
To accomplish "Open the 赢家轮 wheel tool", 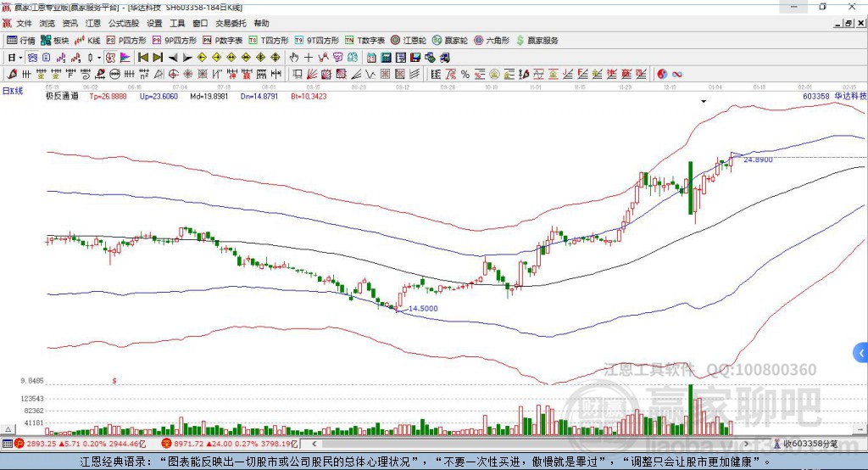I will coord(450,41).
